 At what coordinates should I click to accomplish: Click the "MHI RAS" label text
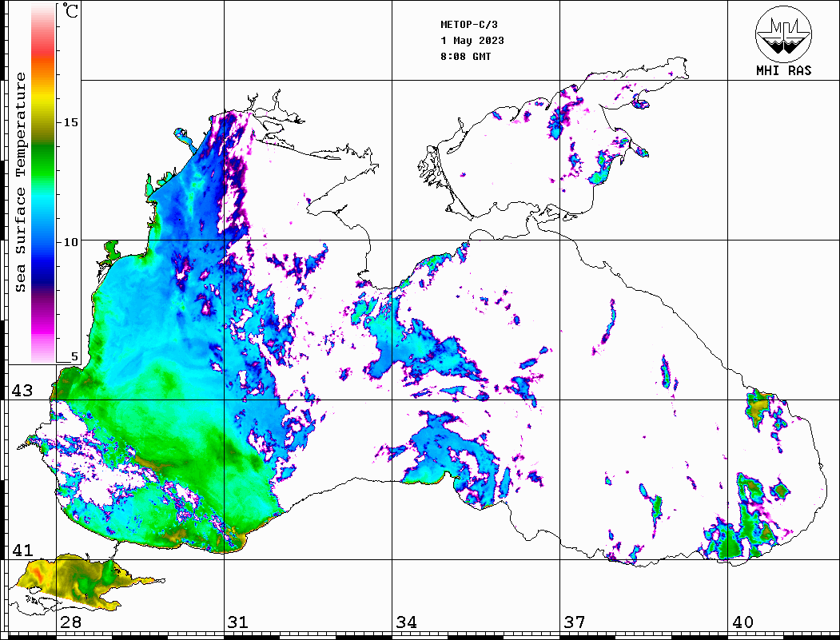click(x=784, y=70)
